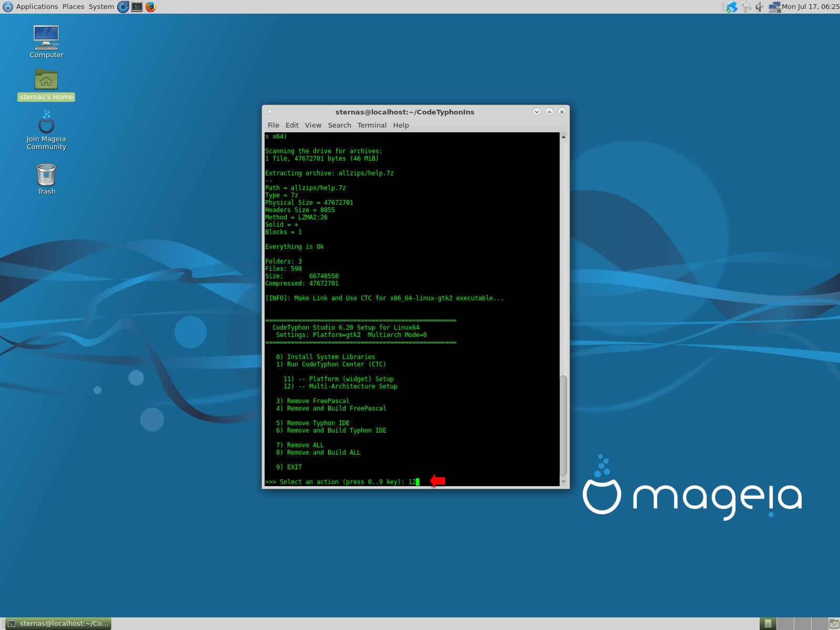Open the keyring keys tray icon
Screen dimensions: 840x630
(747, 7)
